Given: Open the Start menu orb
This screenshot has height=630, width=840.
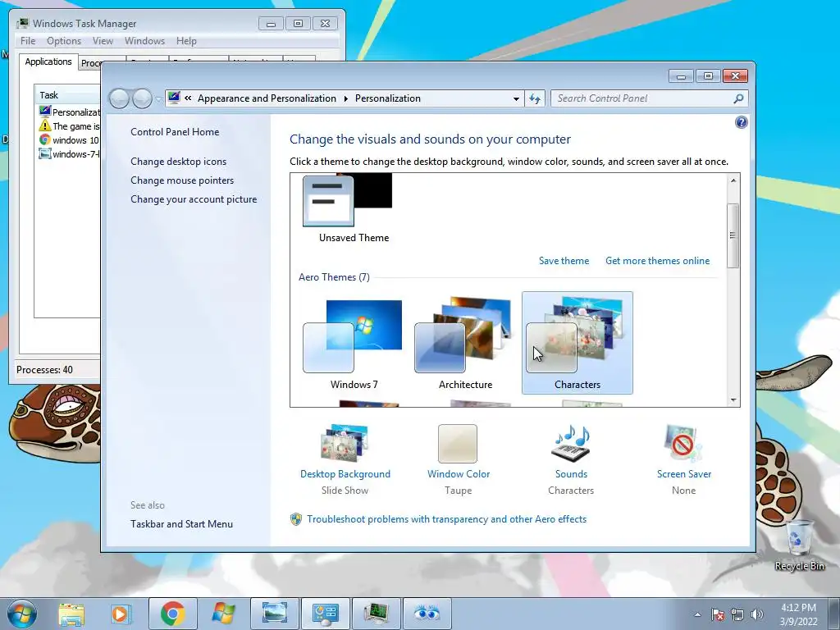Looking at the screenshot, I should 22,614.
